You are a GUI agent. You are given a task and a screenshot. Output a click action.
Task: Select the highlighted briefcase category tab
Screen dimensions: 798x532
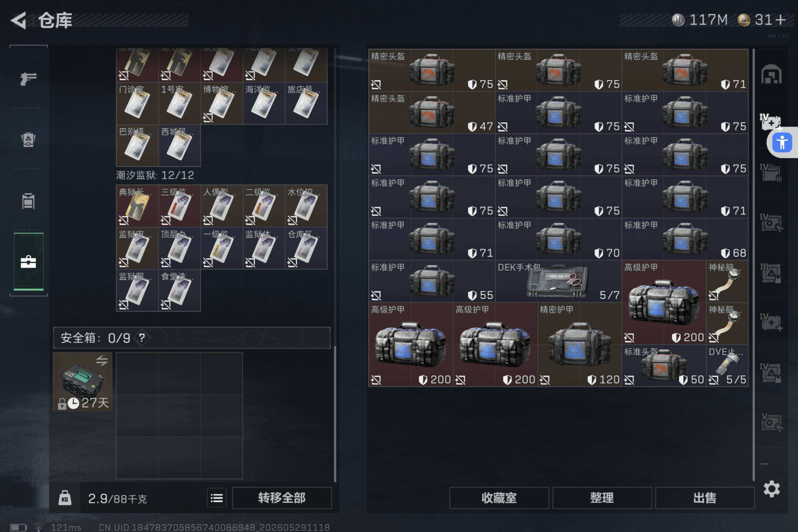click(x=29, y=262)
